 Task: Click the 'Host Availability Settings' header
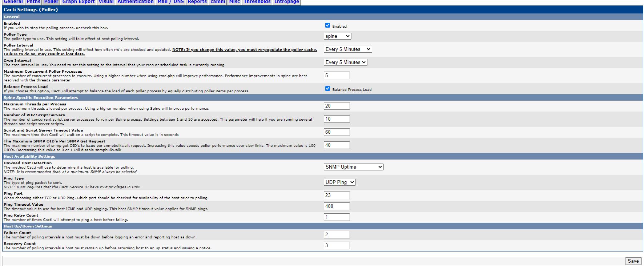pos(29,157)
